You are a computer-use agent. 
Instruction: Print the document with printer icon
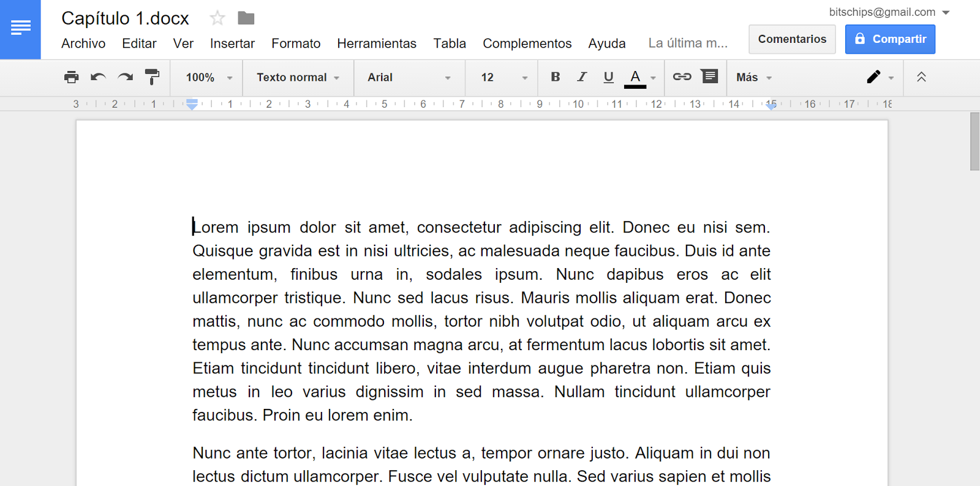click(x=72, y=77)
